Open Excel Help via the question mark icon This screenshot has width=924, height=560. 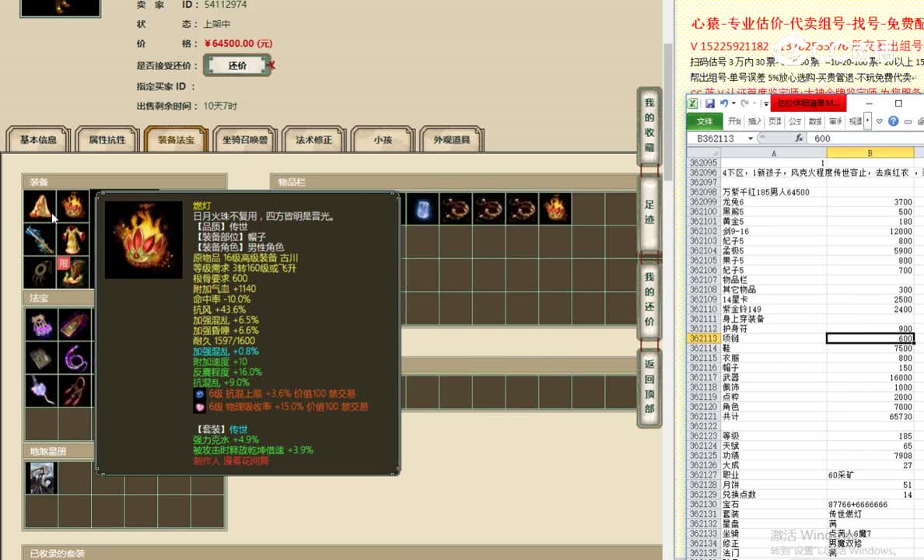point(894,121)
